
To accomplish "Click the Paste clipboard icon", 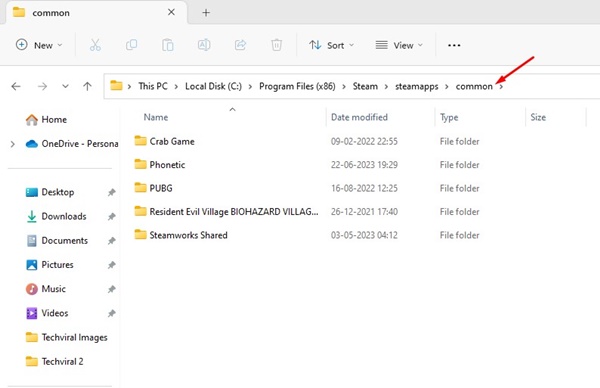I will point(168,45).
